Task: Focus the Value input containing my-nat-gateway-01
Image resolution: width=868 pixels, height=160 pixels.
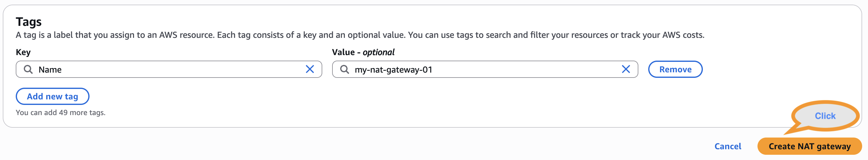Action: click(485, 70)
